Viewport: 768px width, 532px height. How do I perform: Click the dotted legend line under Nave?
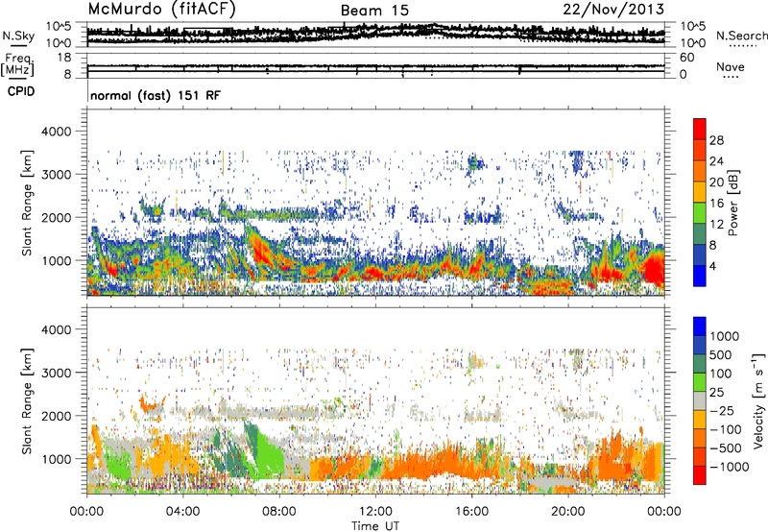tap(731, 78)
